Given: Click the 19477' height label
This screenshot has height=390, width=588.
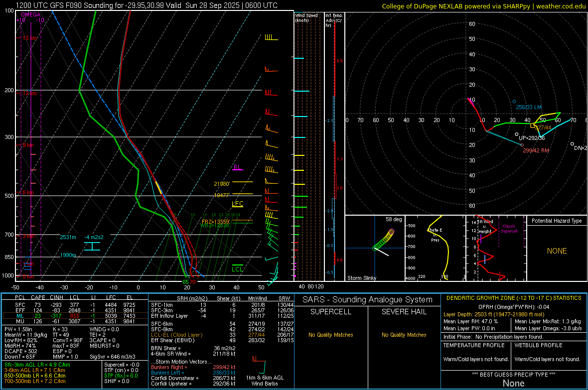Looking at the screenshot, I should click(222, 195).
